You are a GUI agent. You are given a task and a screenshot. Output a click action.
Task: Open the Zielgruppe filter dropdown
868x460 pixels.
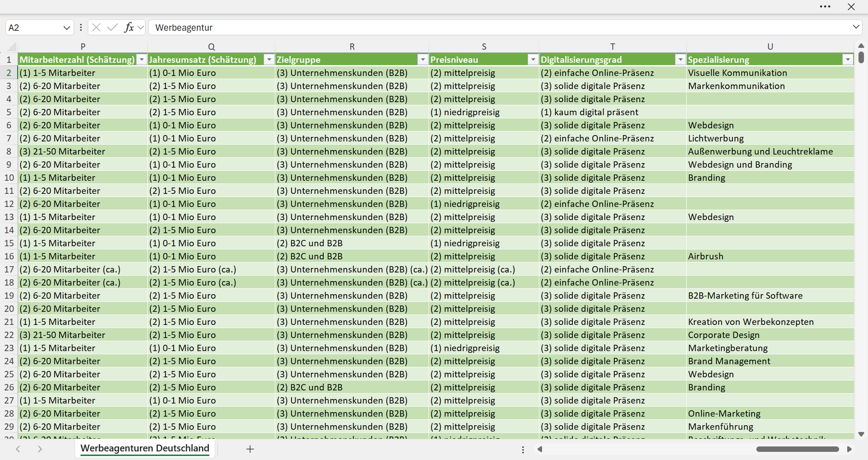[423, 60]
